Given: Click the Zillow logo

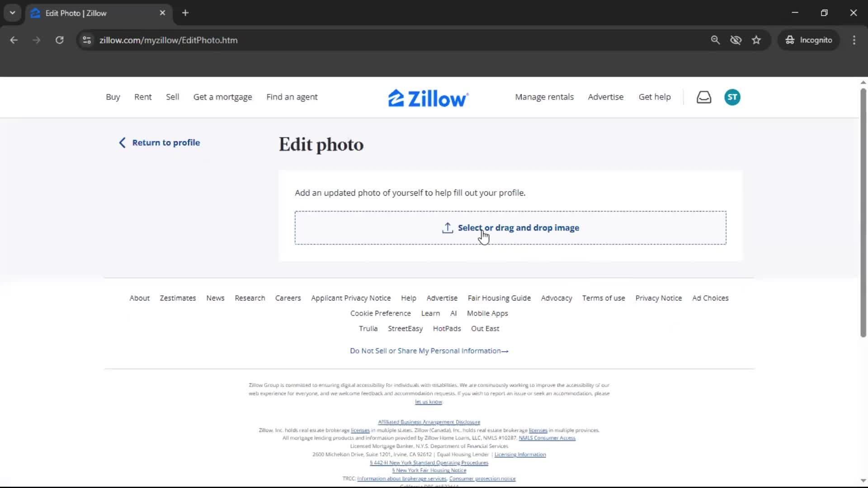Looking at the screenshot, I should point(428,97).
